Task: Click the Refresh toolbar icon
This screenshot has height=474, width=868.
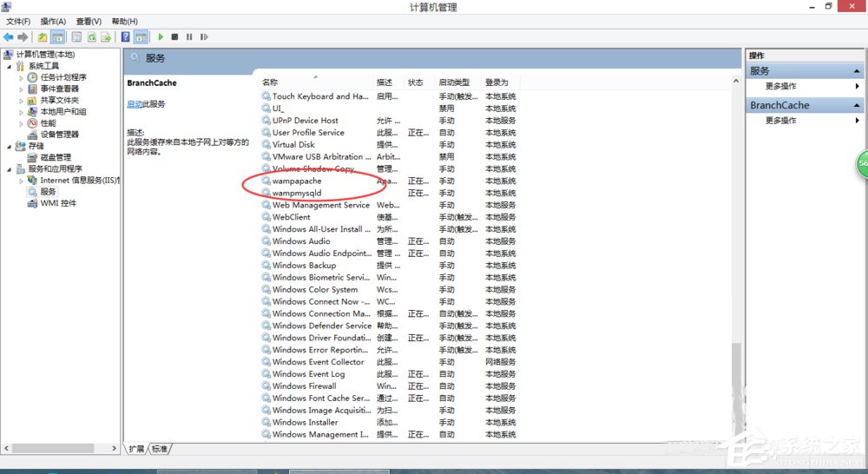Action: click(x=90, y=37)
